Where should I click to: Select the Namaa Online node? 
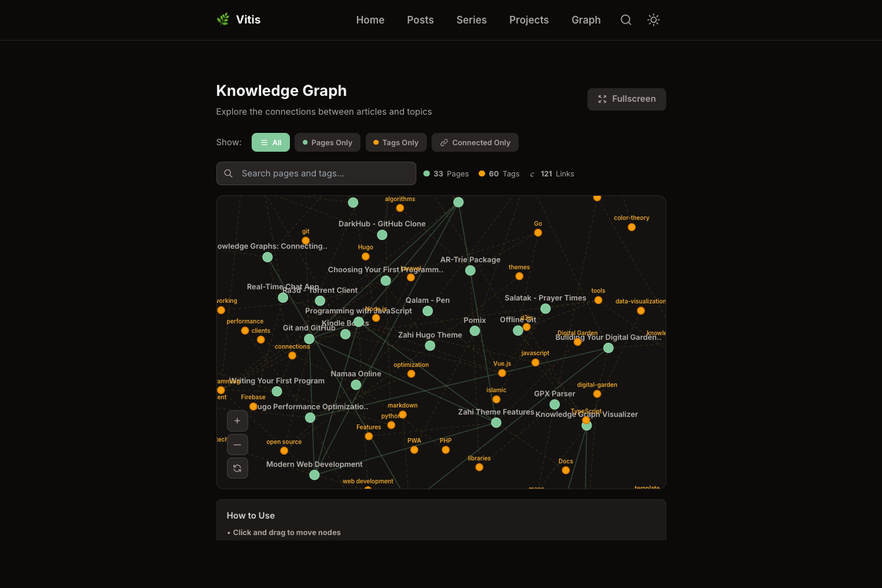coord(356,385)
